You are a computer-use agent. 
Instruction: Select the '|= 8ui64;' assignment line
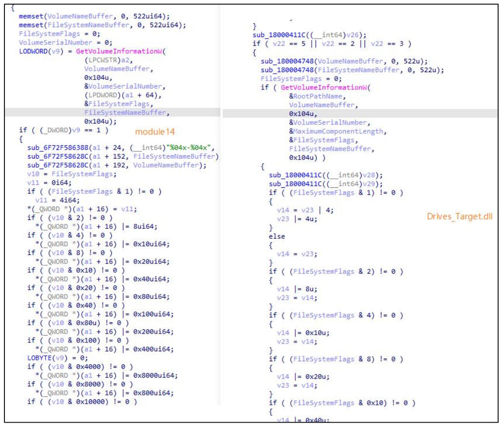96,227
